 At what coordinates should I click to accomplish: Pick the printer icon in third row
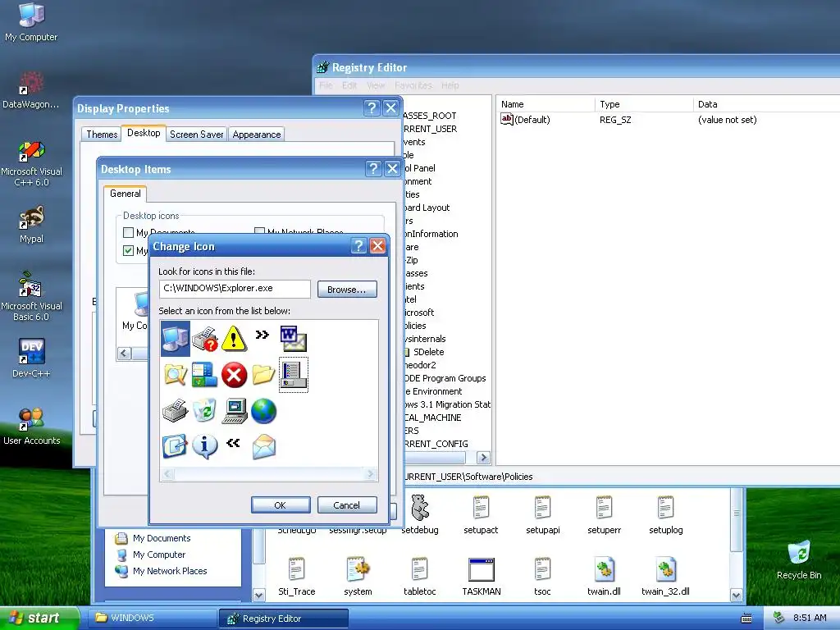pos(176,411)
